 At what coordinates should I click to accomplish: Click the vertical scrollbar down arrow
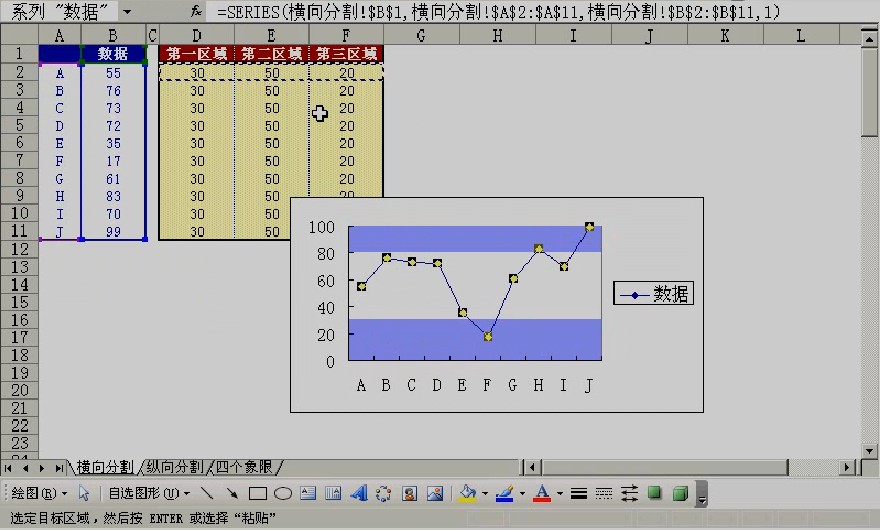pyautogui.click(x=870, y=451)
